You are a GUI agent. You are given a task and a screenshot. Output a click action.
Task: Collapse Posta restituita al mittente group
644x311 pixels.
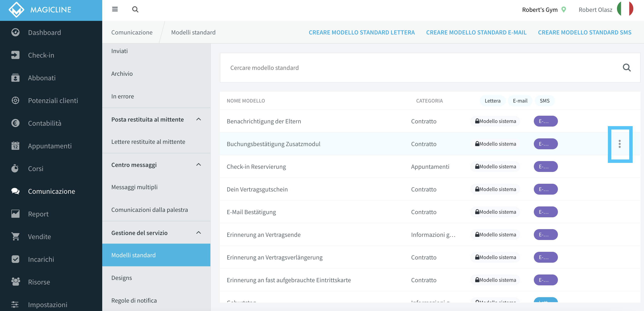199,119
